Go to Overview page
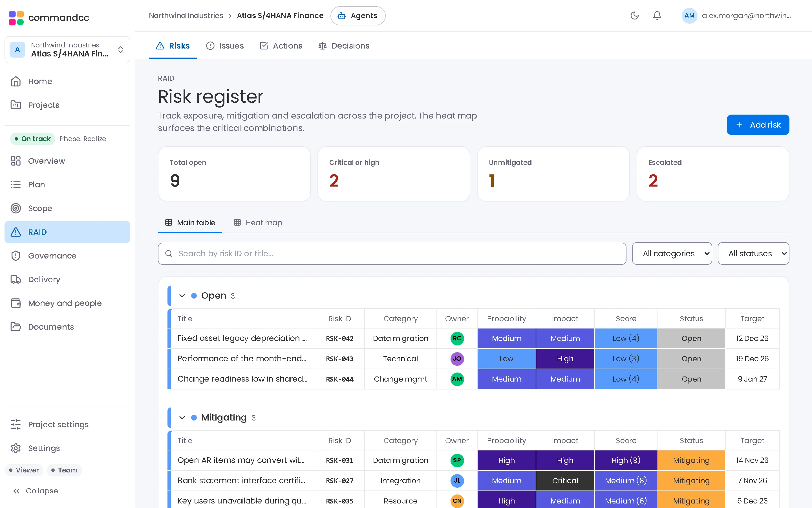This screenshot has height=508, width=812. (67, 161)
